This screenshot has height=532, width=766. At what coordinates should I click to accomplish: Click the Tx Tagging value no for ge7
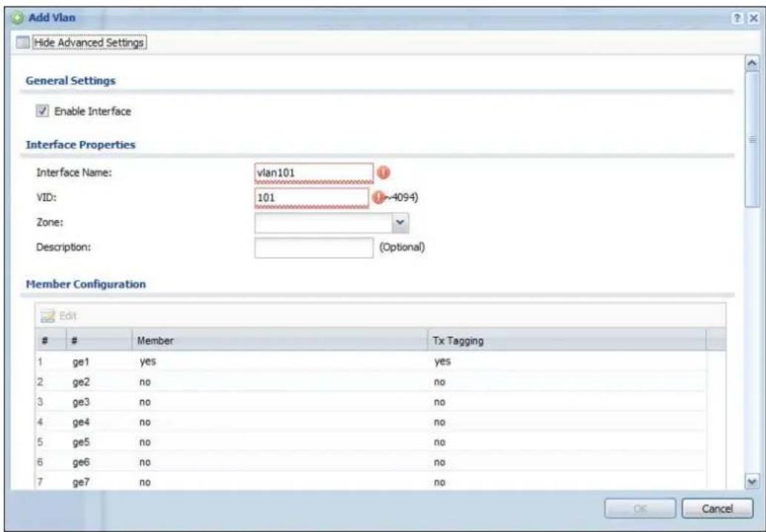click(x=439, y=482)
